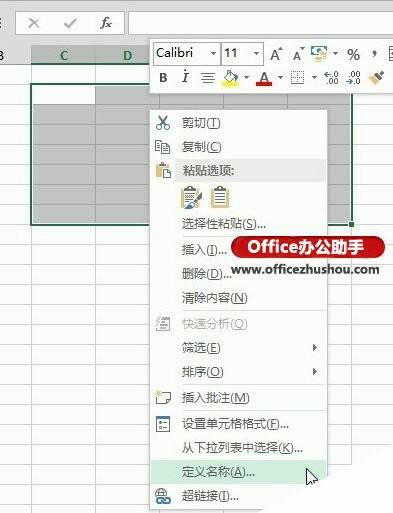Click into the formula bar input

[261, 23]
